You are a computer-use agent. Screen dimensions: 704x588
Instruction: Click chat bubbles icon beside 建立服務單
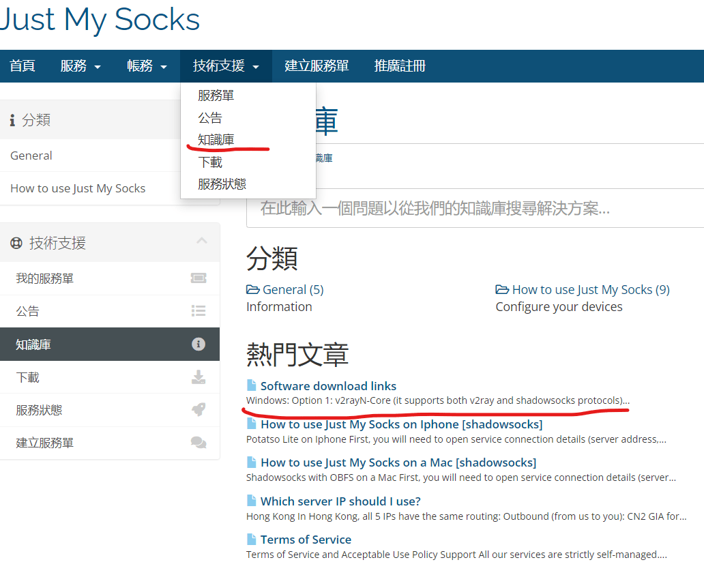[x=198, y=443]
